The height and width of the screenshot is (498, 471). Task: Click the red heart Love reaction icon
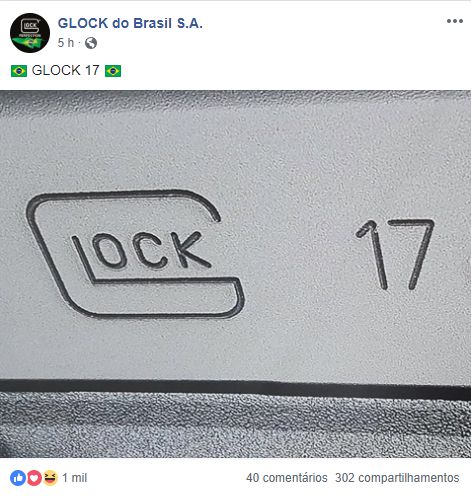coord(34,478)
